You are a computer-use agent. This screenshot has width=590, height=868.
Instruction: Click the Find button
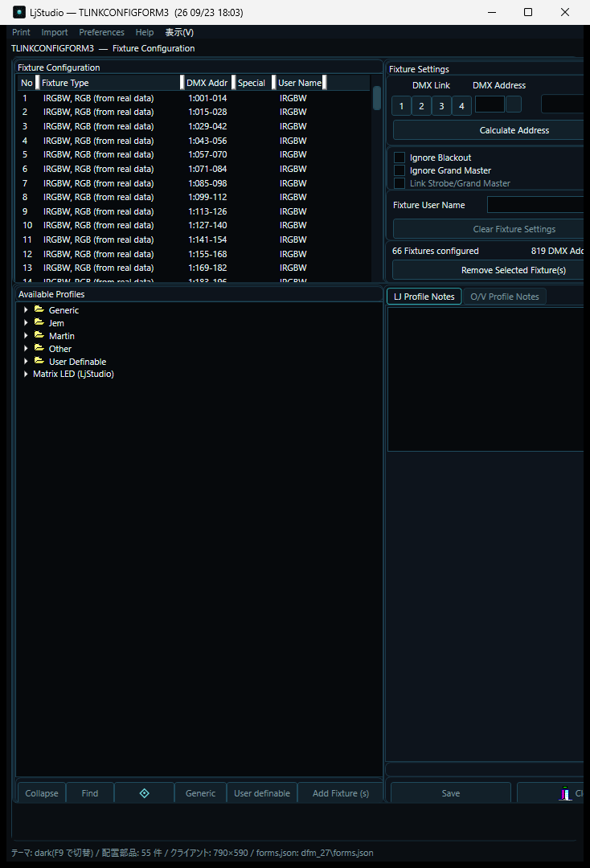(90, 793)
